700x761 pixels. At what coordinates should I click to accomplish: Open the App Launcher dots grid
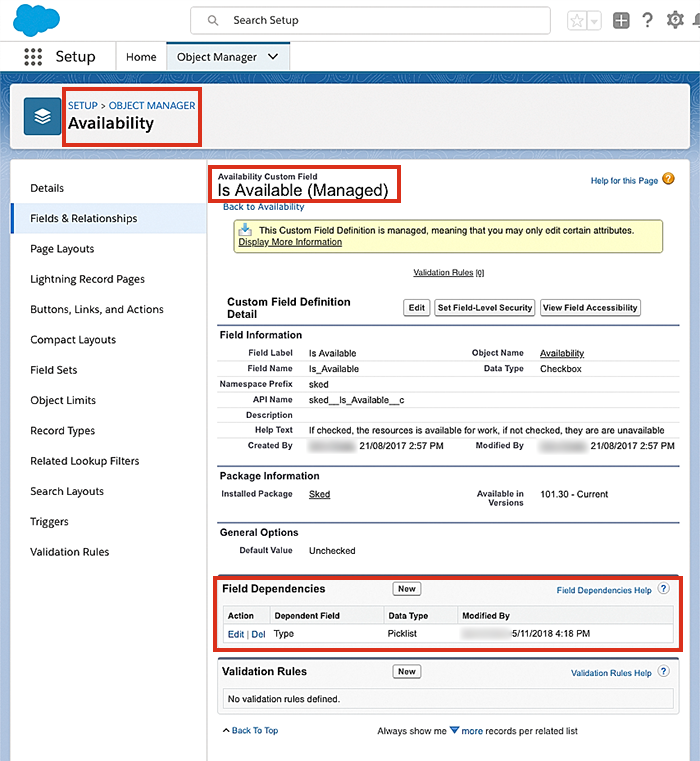pos(33,57)
